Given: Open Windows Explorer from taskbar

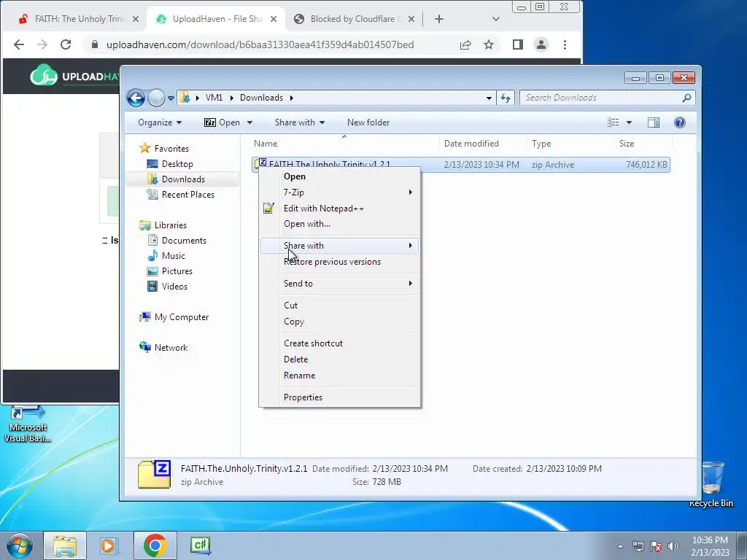Looking at the screenshot, I should (x=65, y=545).
